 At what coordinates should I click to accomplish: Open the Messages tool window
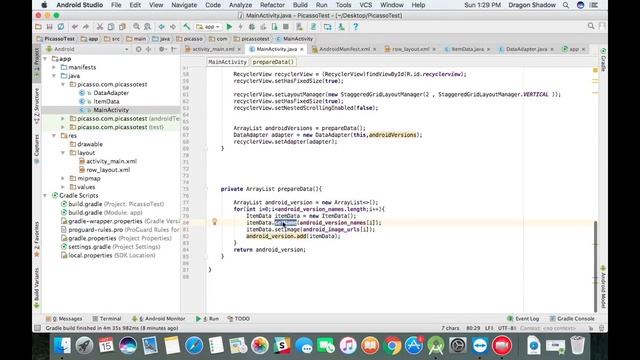click(64, 319)
